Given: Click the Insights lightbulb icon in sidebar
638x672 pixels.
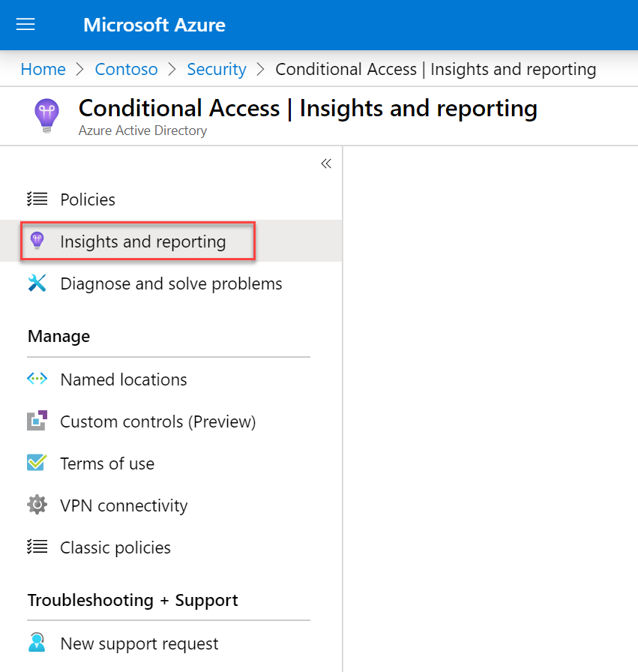Looking at the screenshot, I should coord(37,241).
